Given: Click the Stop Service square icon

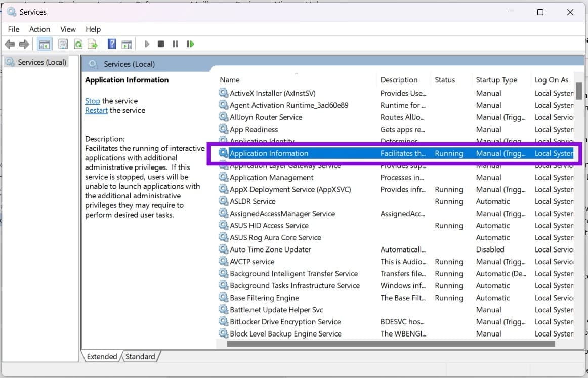Looking at the screenshot, I should click(161, 44).
